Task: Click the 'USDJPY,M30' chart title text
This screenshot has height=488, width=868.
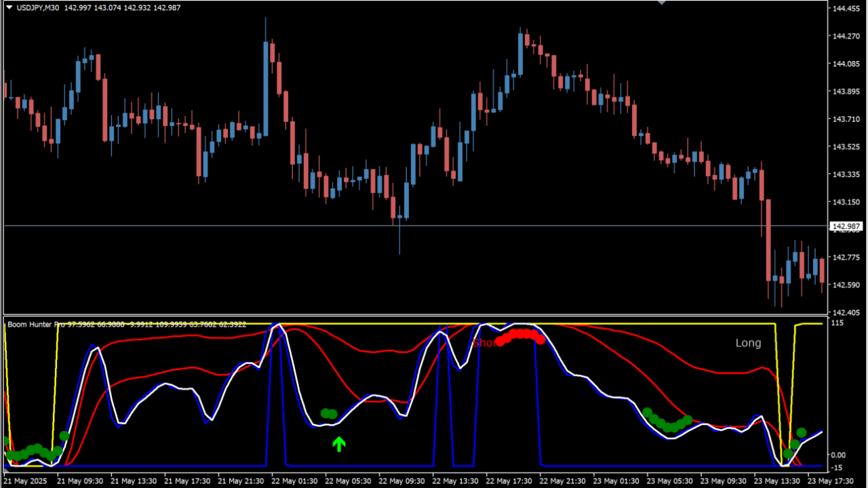Action: click(37, 7)
